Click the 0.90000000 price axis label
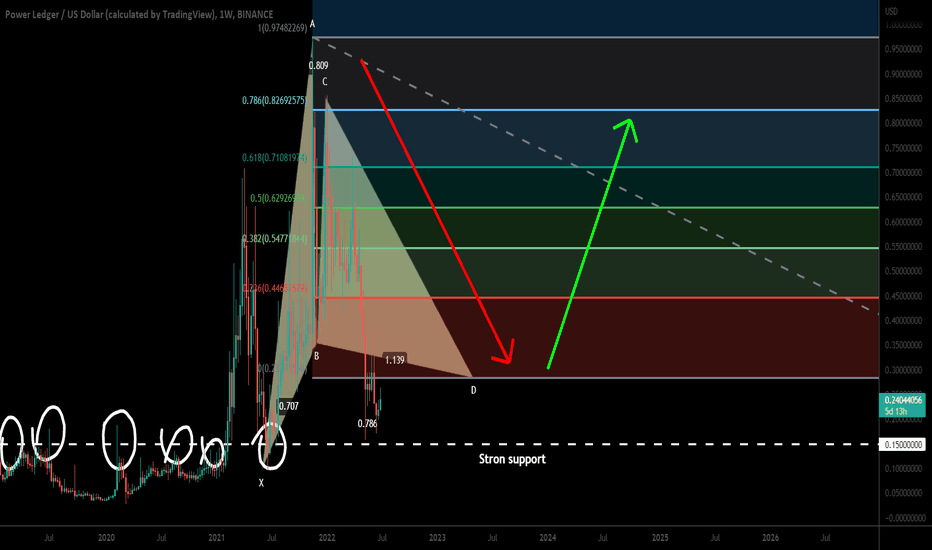 click(903, 74)
